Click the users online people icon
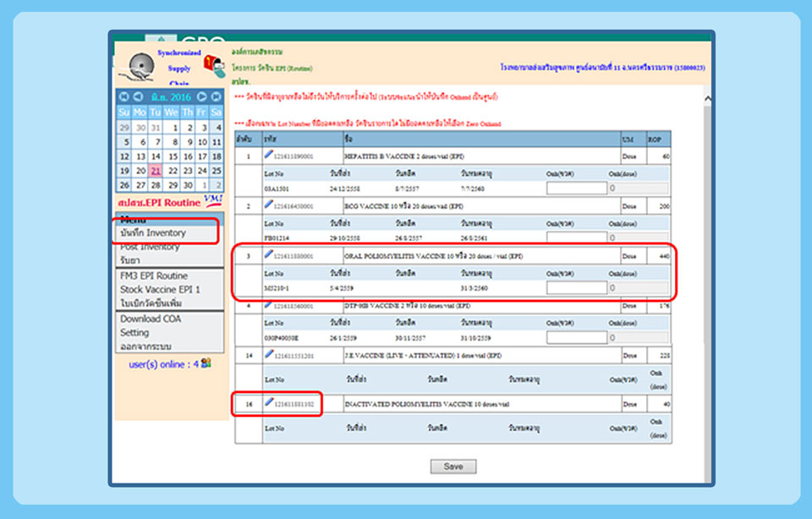Image resolution: width=812 pixels, height=519 pixels. click(x=206, y=363)
